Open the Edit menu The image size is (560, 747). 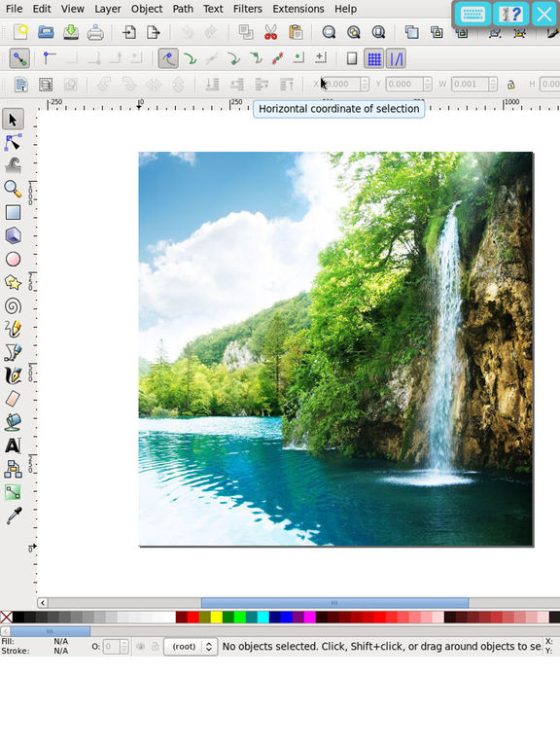click(42, 9)
